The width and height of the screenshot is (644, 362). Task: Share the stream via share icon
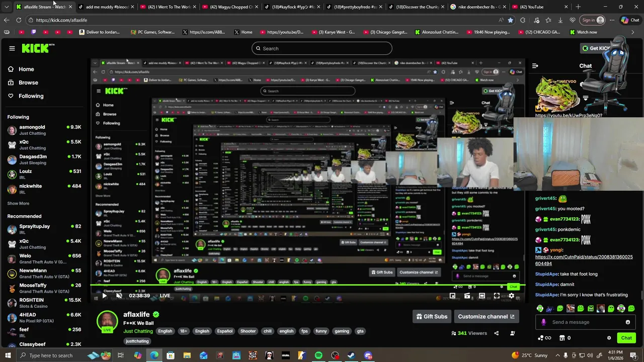496,333
